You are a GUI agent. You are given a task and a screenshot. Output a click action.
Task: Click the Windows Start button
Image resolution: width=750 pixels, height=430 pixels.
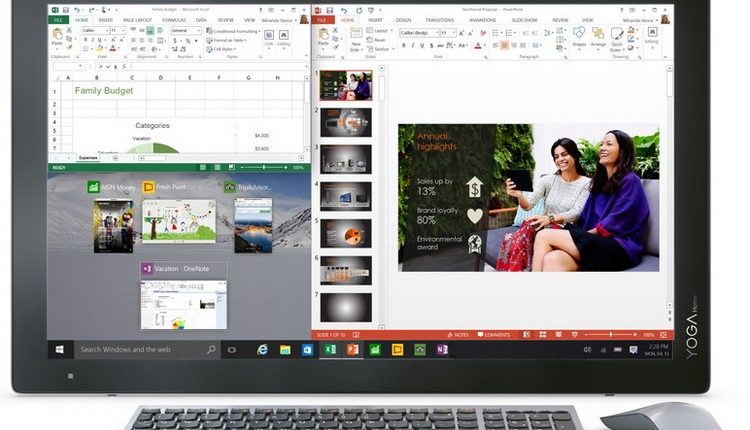[60, 350]
